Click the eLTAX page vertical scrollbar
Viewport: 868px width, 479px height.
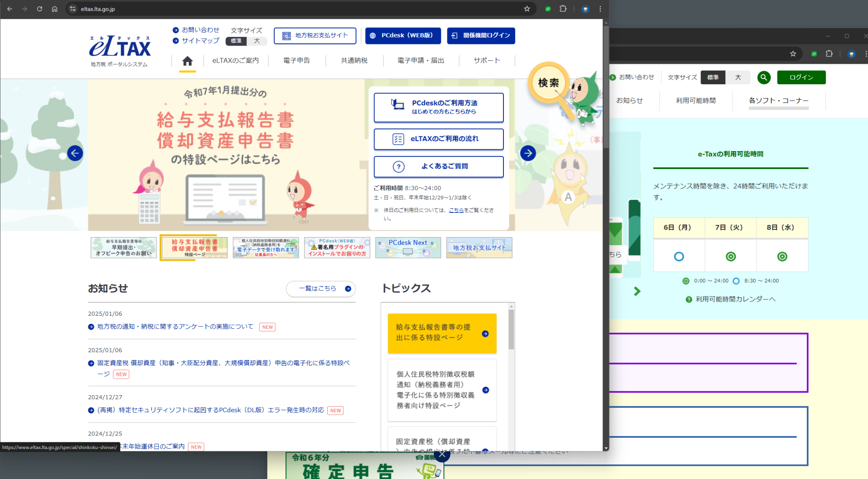(x=606, y=87)
